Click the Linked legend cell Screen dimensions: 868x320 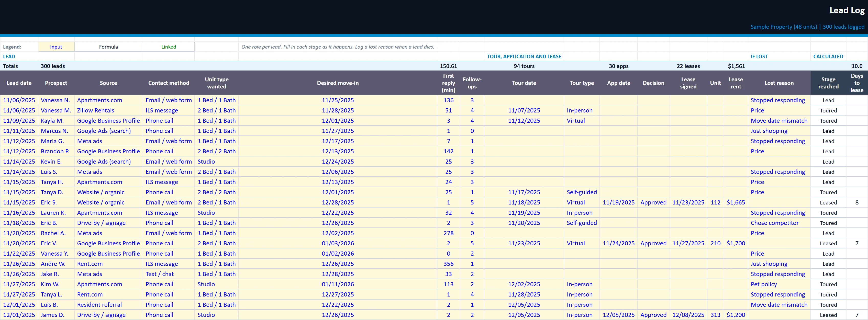tap(169, 47)
